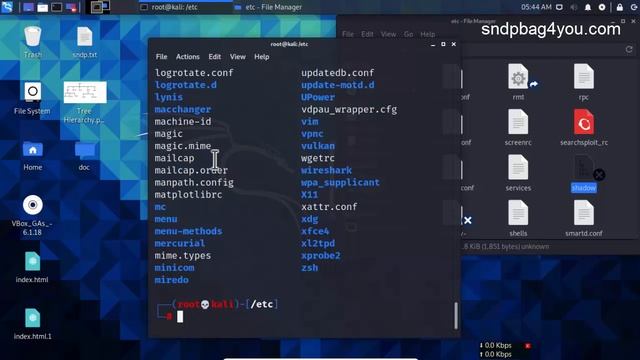Select index.html.1 file on desktop
This screenshot has width=640, height=360.
pyautogui.click(x=33, y=324)
